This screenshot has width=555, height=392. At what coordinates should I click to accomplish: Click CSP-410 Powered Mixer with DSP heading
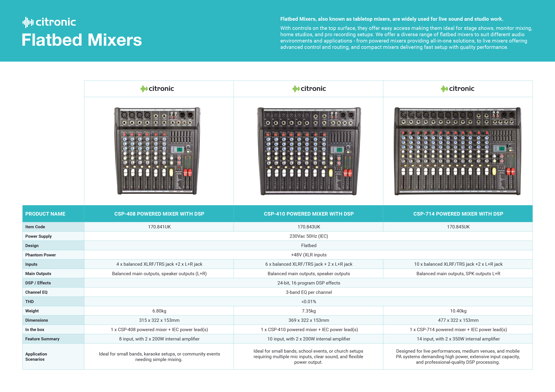click(x=309, y=214)
